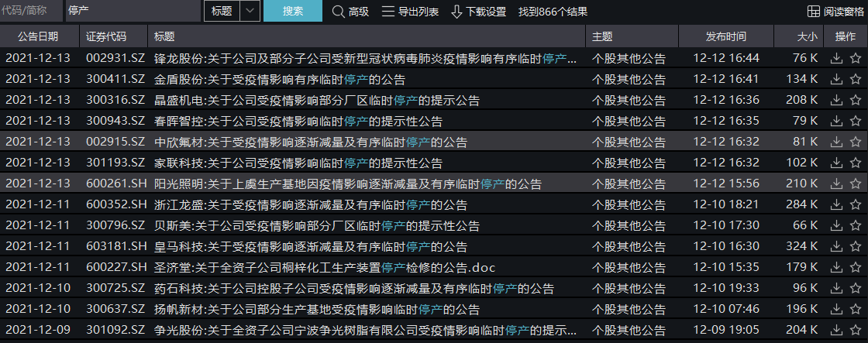Open advanced search magnifier icon 高级
Screen dimensions: 868x343
tap(350, 12)
